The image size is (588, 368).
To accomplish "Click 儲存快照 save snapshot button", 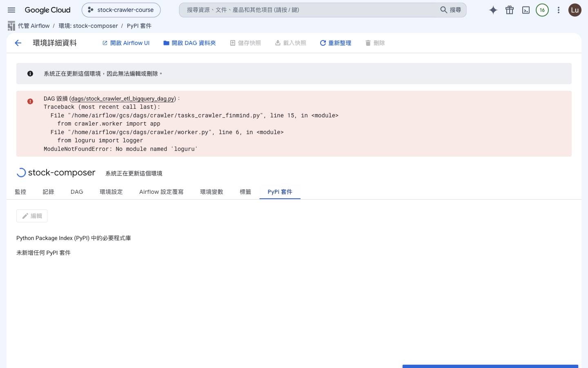I will tap(245, 43).
